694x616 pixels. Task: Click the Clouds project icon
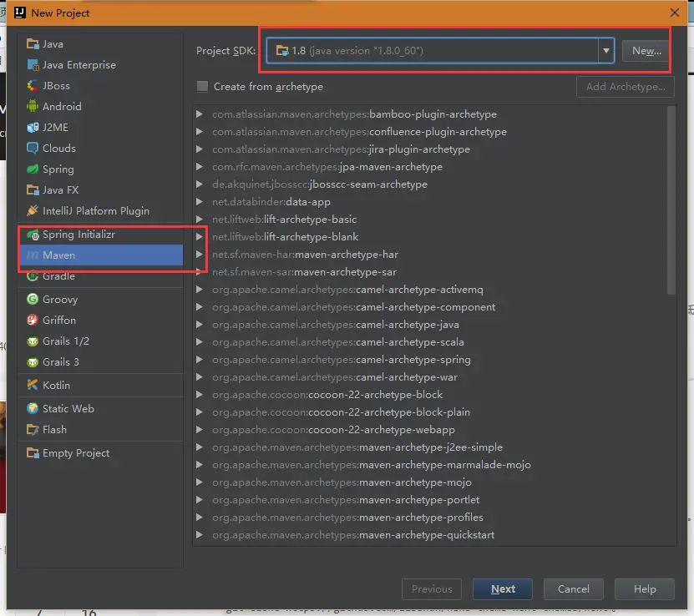(33, 148)
